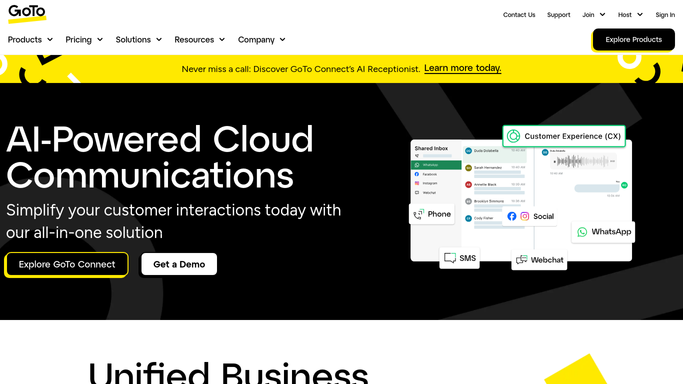Expand the Solutions menu chevron
The height and width of the screenshot is (384, 683).
[159, 40]
